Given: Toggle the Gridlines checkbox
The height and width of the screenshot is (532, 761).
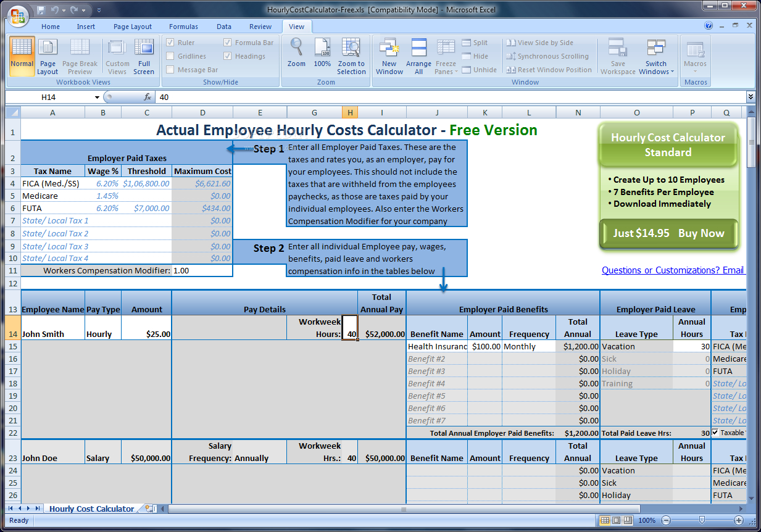Looking at the screenshot, I should [170, 56].
